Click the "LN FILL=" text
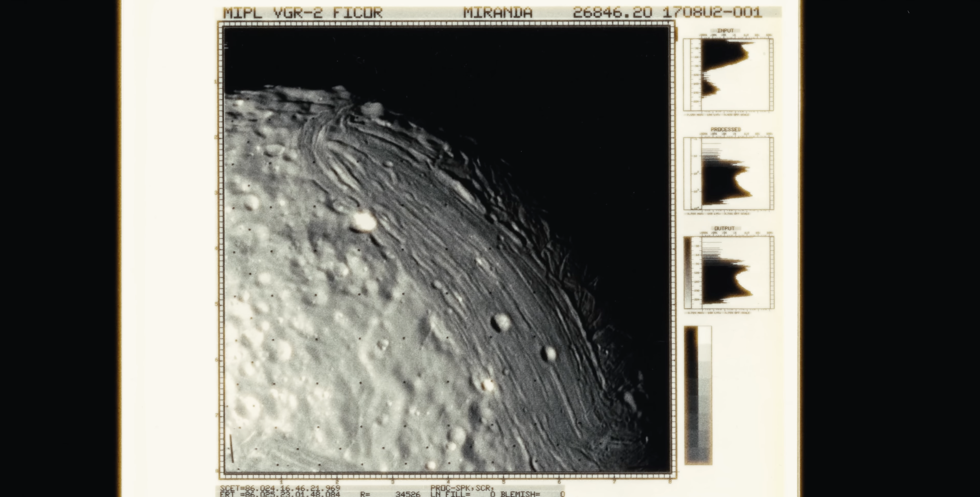The height and width of the screenshot is (497, 980). [450, 494]
